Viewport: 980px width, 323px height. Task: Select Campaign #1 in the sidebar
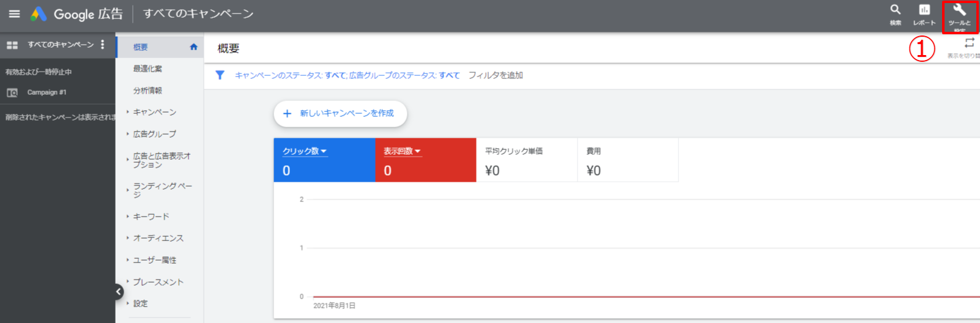coord(46,92)
